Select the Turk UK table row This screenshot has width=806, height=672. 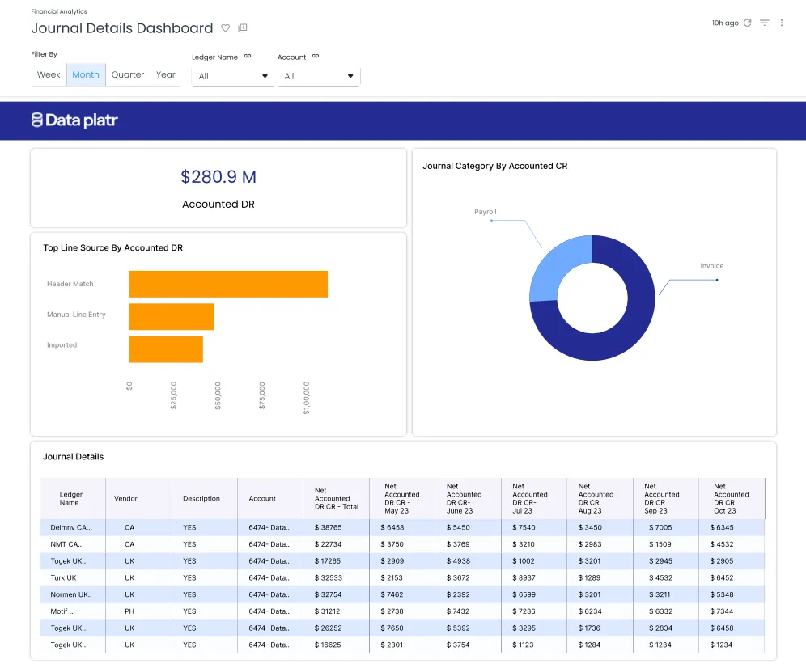63,578
